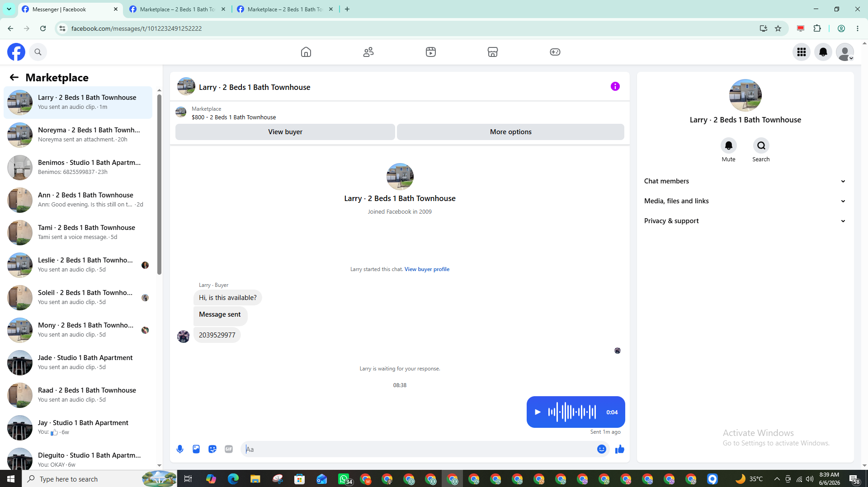868x487 pixels.
Task: Open the account profile avatar menu
Action: coord(845,52)
